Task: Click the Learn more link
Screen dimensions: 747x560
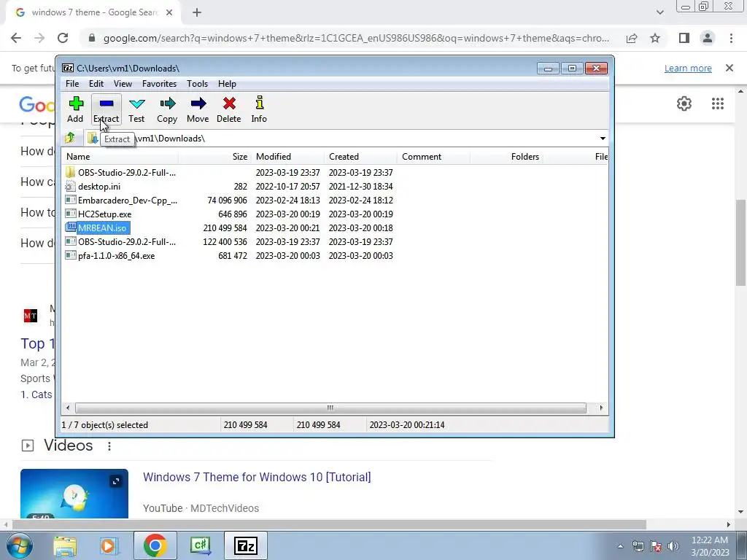Action: pyautogui.click(x=688, y=69)
